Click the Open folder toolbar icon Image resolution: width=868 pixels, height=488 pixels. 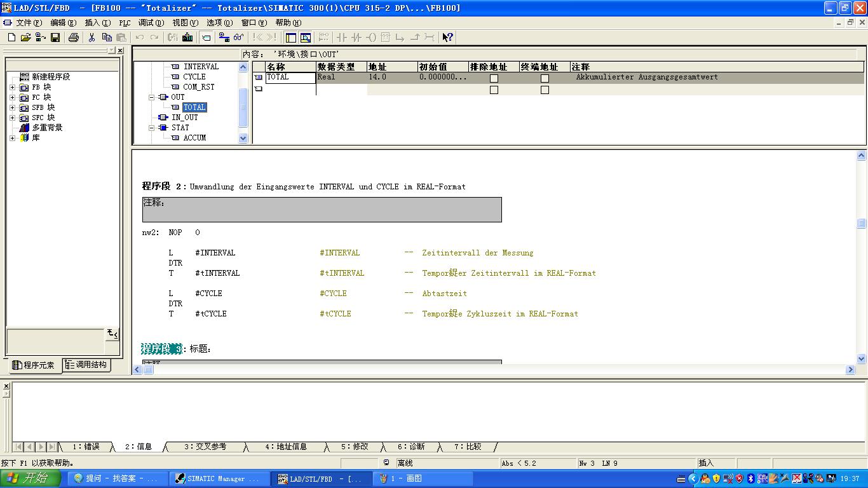[26, 37]
